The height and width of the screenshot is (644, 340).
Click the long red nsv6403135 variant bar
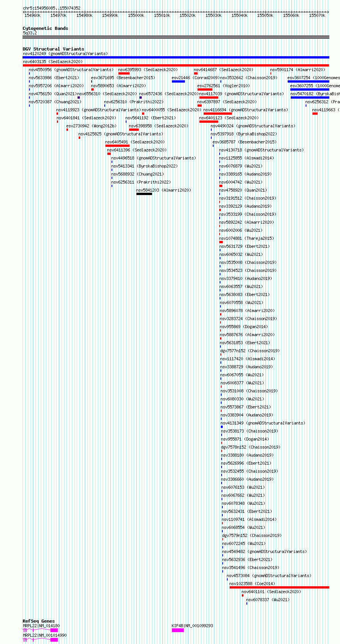tap(176, 65)
